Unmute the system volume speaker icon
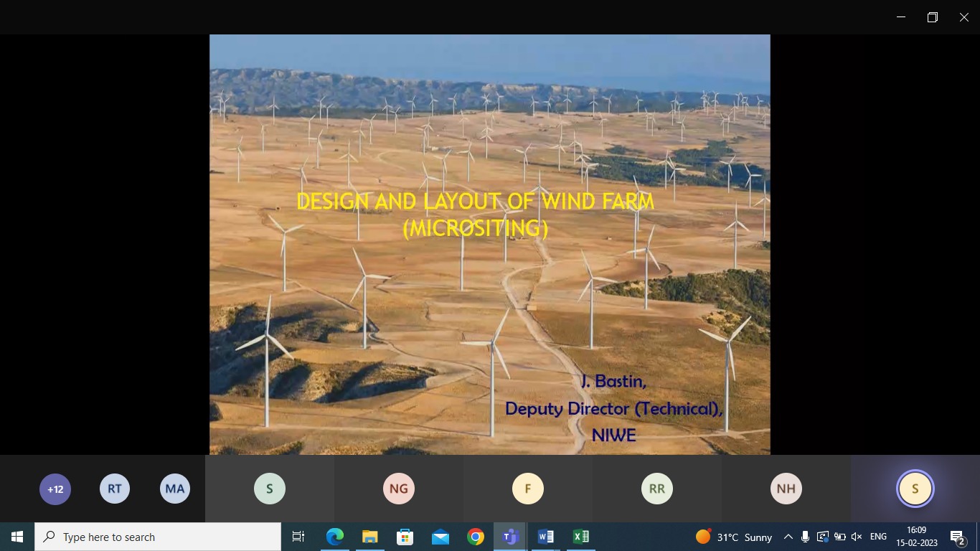 [856, 537]
